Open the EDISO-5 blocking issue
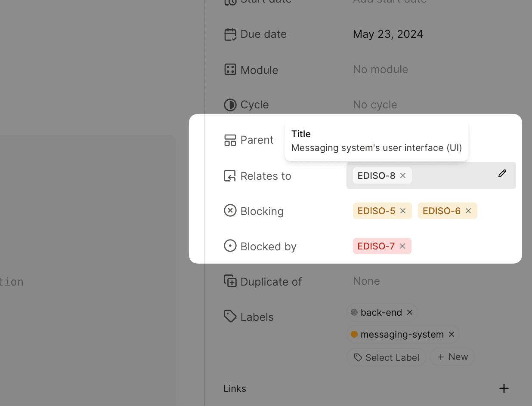 [376, 211]
